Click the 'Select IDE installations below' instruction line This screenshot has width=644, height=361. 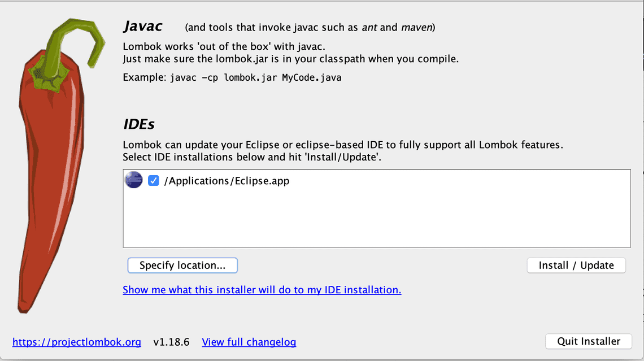pos(252,157)
